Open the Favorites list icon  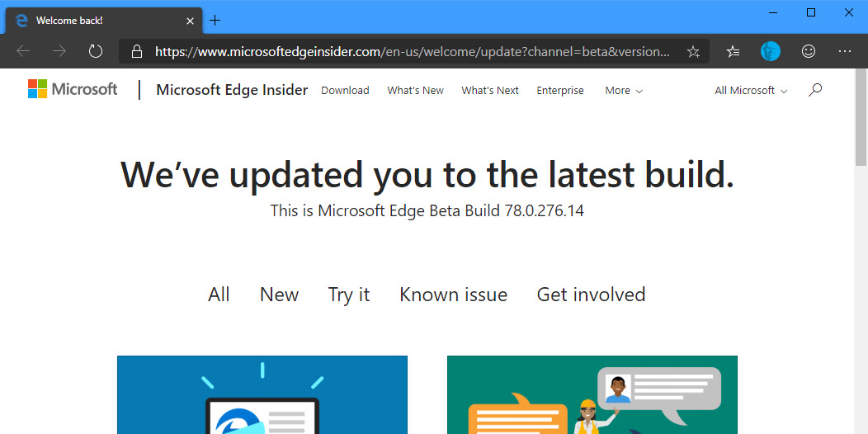[x=734, y=52]
